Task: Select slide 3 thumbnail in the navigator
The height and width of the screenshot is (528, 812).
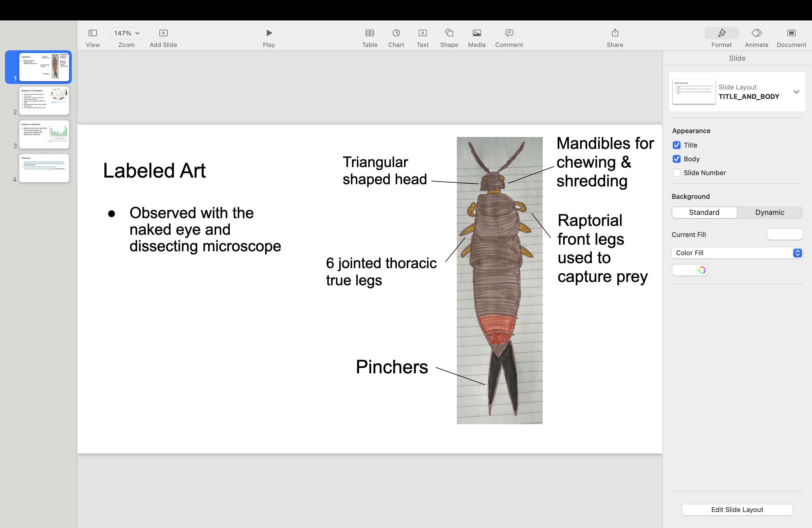Action: (44, 134)
